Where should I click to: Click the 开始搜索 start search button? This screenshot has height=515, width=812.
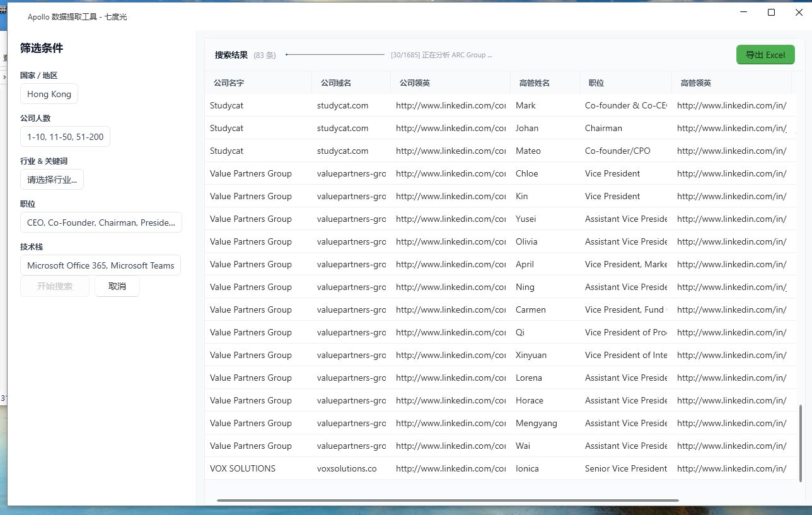click(x=55, y=286)
